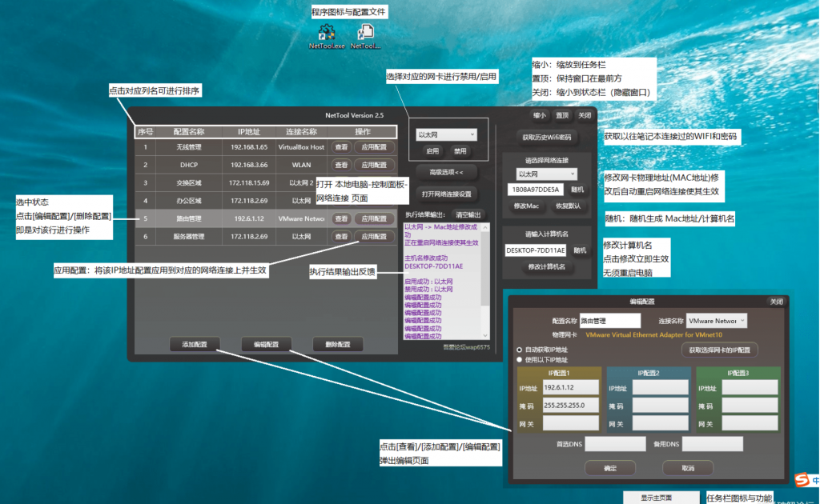820x504 pixels.
Task: Generate a random MAC with 随机 beside the MAC field
Action: coord(577,190)
